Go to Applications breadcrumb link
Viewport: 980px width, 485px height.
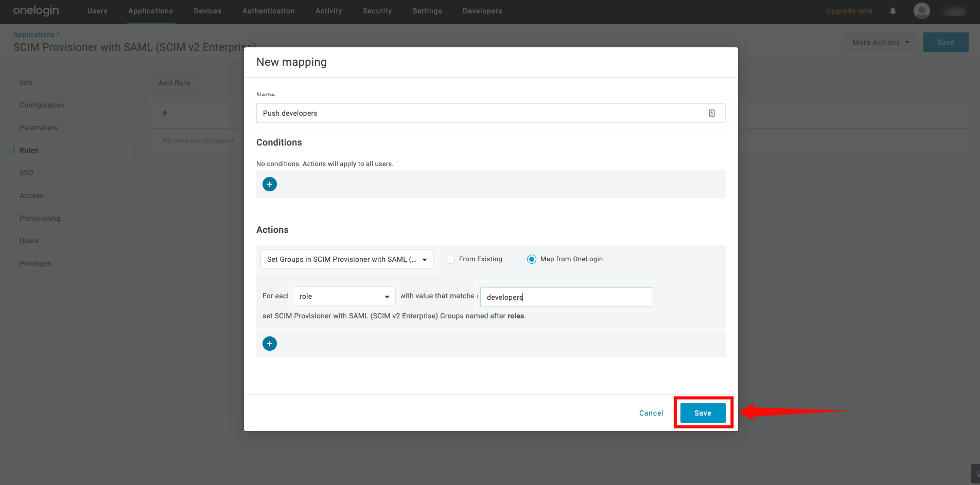click(34, 34)
